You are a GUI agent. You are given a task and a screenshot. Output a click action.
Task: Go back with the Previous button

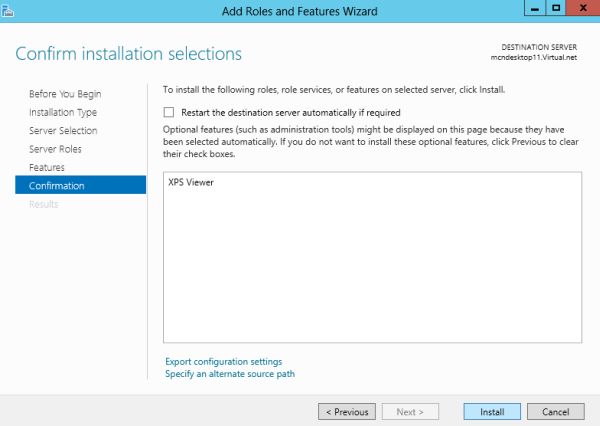347,411
